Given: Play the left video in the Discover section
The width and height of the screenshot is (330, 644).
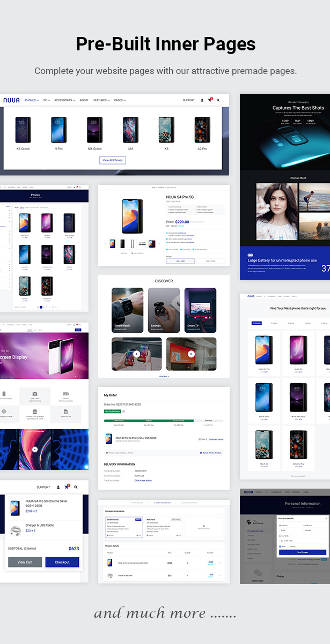Looking at the screenshot, I should pyautogui.click(x=136, y=354).
